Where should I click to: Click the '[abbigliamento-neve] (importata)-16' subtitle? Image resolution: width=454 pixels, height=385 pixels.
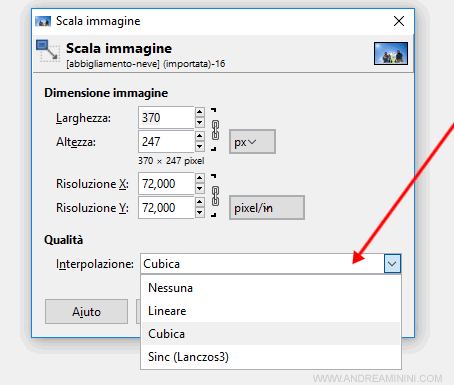coord(146,64)
